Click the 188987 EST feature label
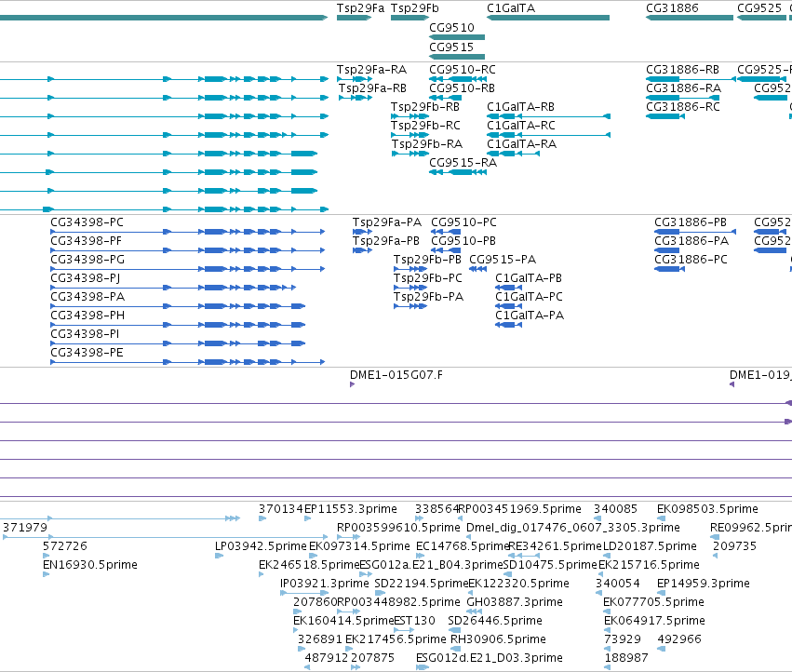Image resolution: width=792 pixels, height=672 pixels. coord(625,658)
